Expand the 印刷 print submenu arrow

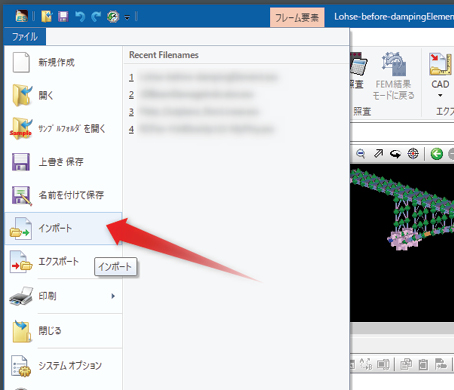(113, 296)
